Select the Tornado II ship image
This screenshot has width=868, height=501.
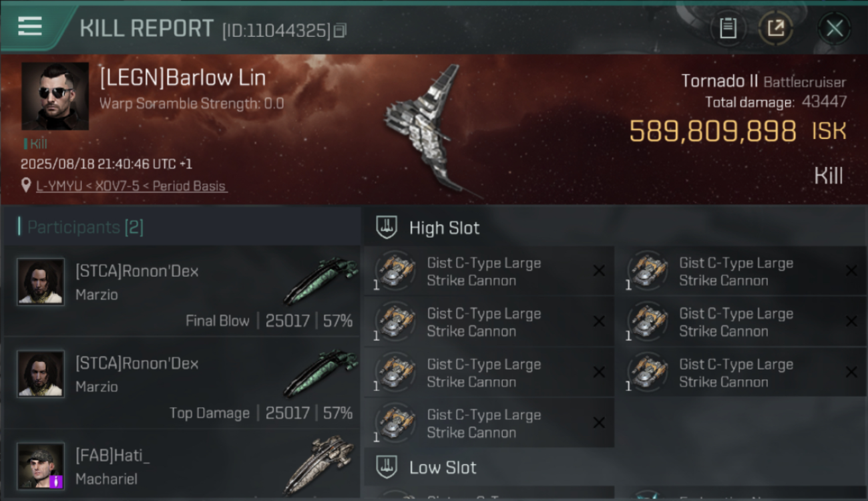pyautogui.click(x=427, y=130)
